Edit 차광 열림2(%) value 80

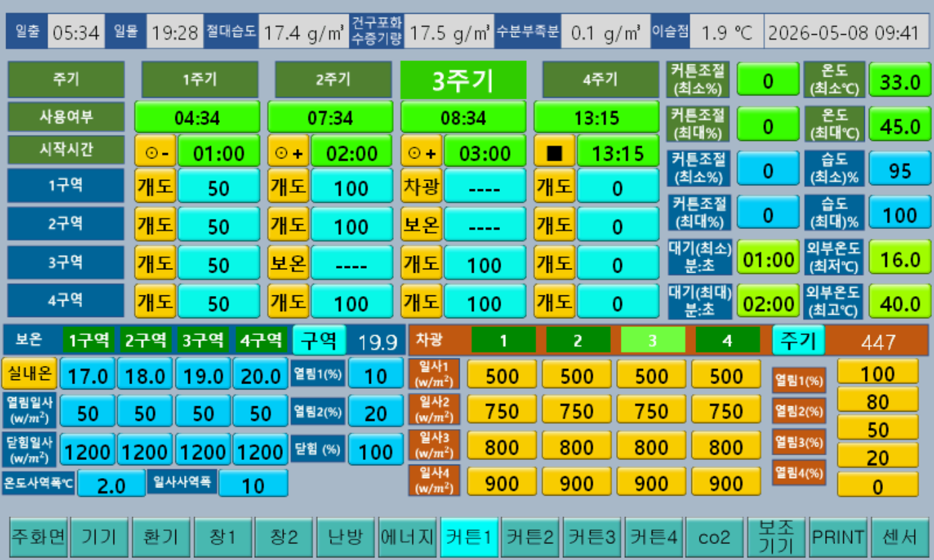pyautogui.click(x=878, y=401)
